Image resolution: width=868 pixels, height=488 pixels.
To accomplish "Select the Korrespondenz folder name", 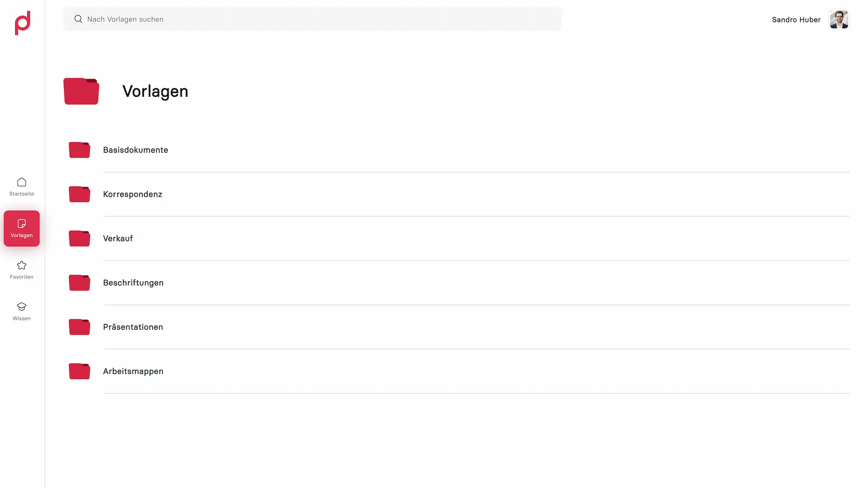I will pos(132,194).
